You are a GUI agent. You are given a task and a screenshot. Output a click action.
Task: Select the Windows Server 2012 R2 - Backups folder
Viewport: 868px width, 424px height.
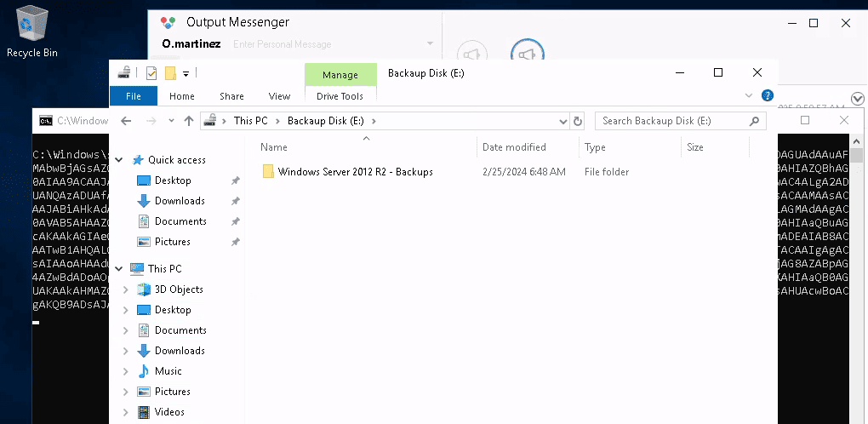[x=355, y=172]
